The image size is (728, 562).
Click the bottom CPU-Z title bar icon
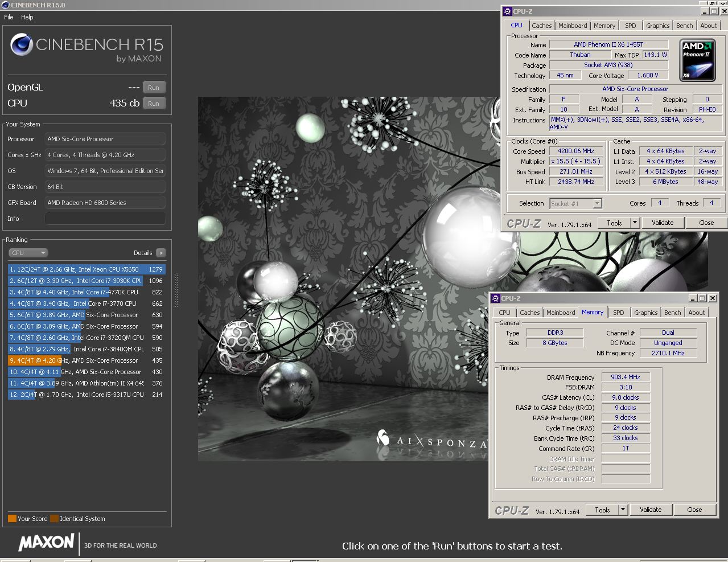(496, 298)
